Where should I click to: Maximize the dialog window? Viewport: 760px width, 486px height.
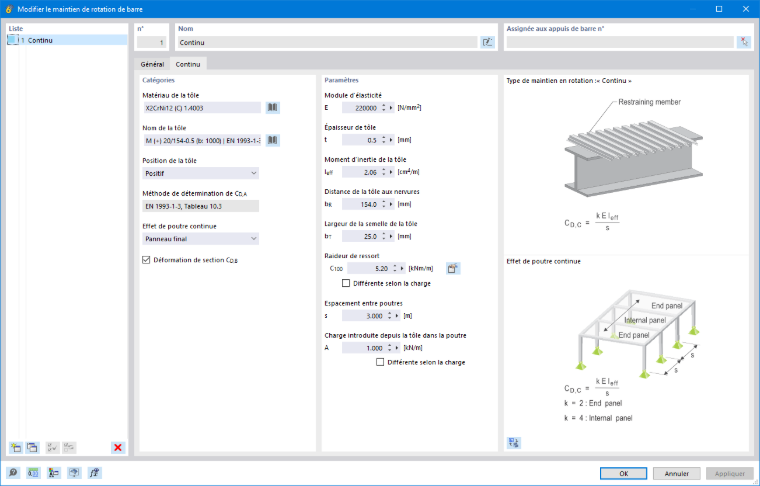pyautogui.click(x=719, y=9)
